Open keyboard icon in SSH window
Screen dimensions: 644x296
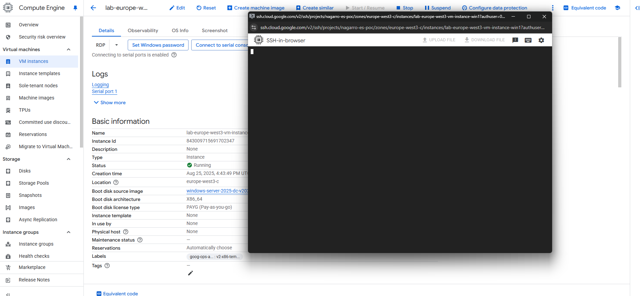point(528,40)
